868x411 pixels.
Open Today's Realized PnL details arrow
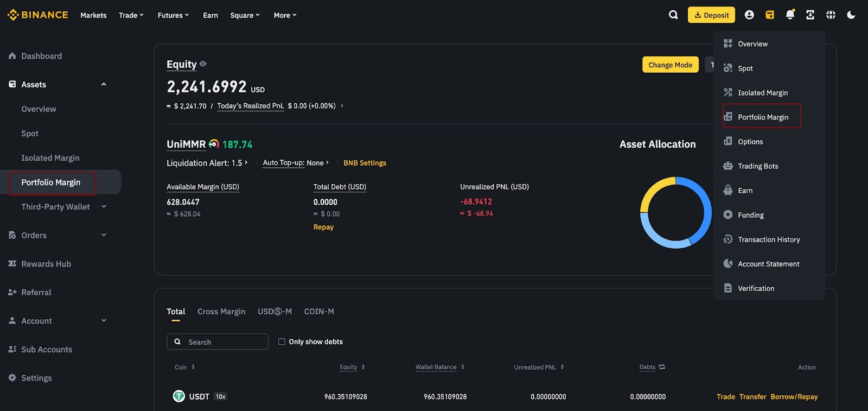pos(342,106)
